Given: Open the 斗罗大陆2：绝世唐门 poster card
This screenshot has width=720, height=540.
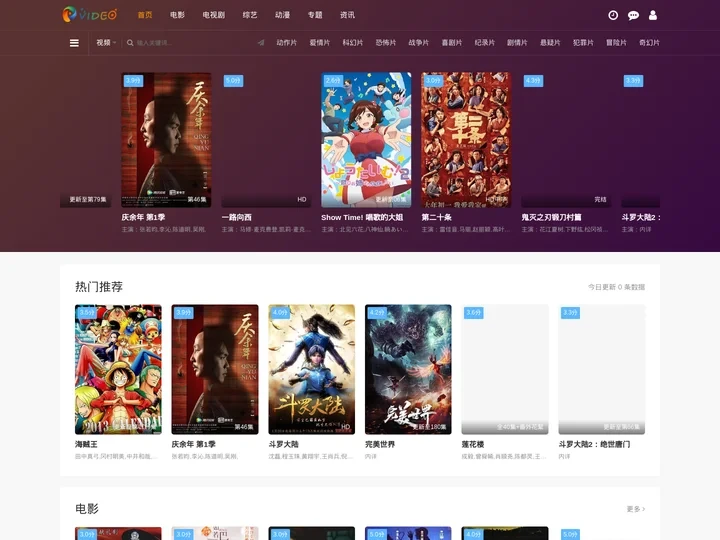Looking at the screenshot, I should (602, 369).
